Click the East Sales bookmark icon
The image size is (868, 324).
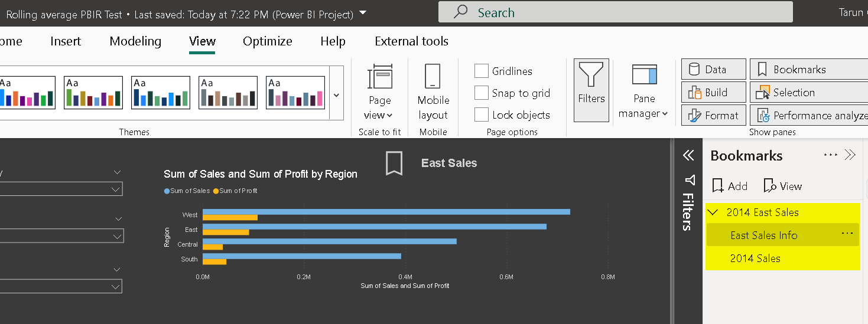point(394,163)
